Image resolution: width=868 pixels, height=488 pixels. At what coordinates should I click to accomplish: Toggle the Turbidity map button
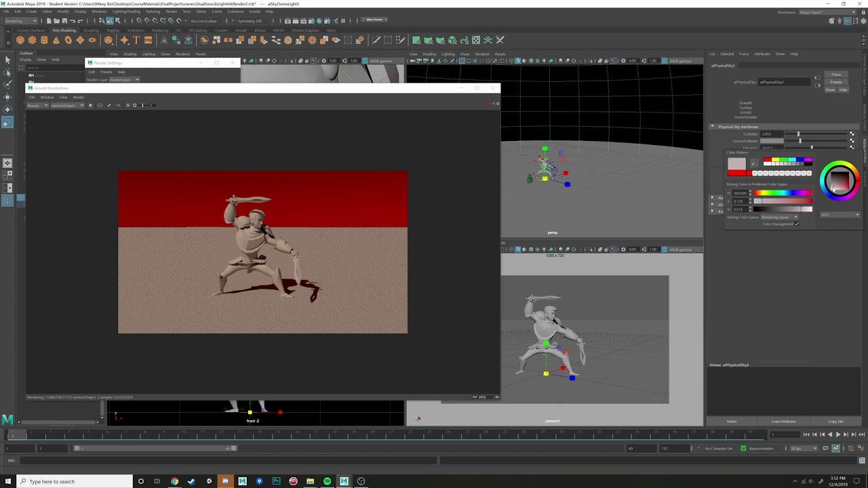pos(852,134)
